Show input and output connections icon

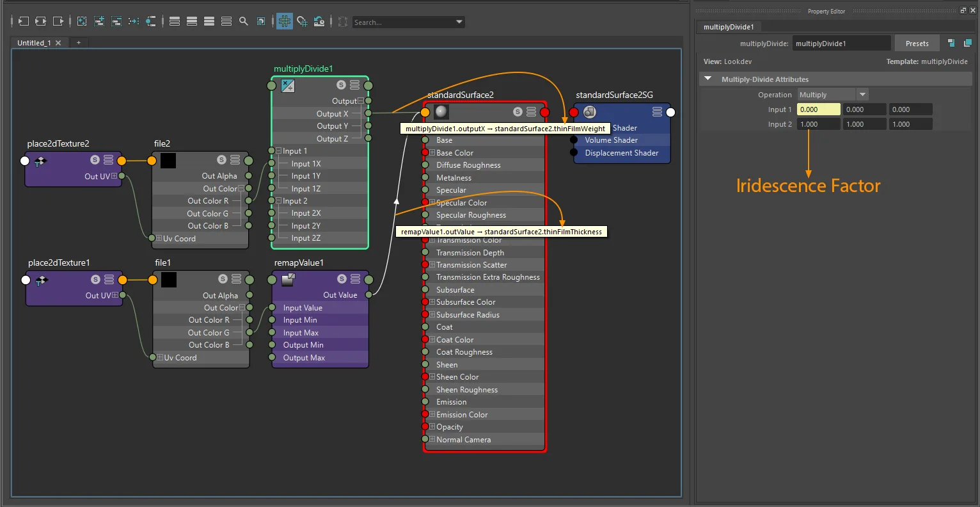(41, 21)
